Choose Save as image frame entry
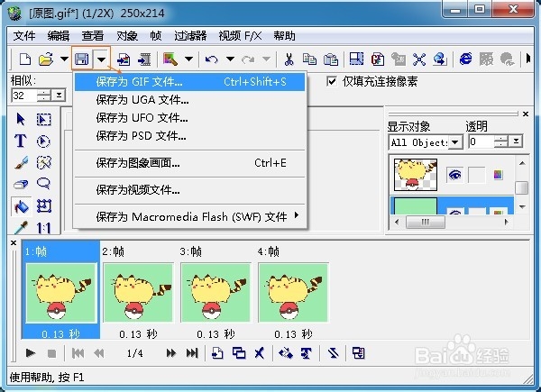The height and width of the screenshot is (392, 541). coord(189,163)
